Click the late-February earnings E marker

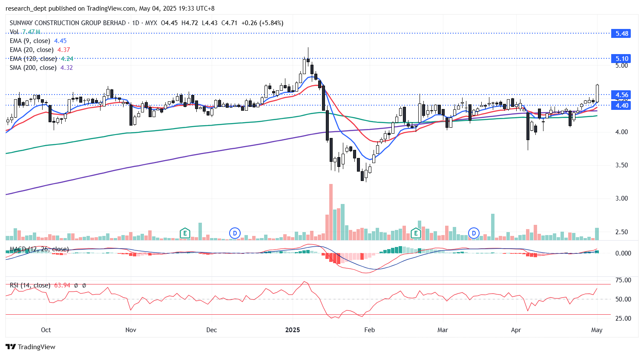tap(416, 233)
